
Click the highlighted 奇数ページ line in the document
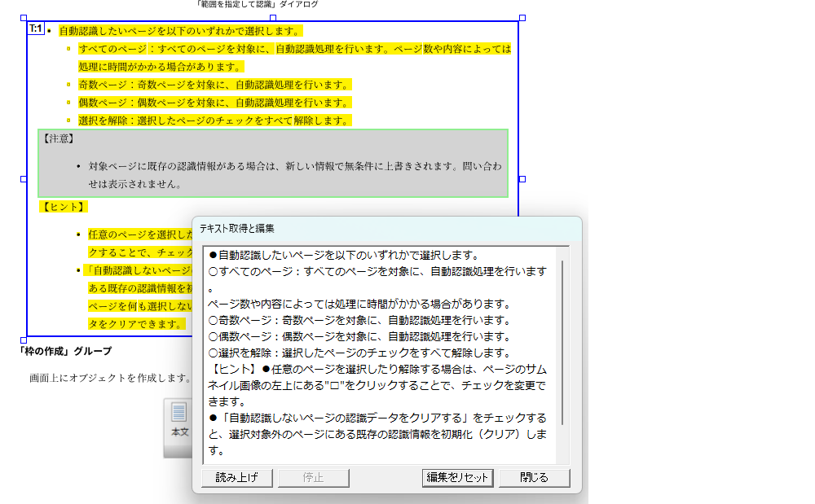tap(214, 85)
